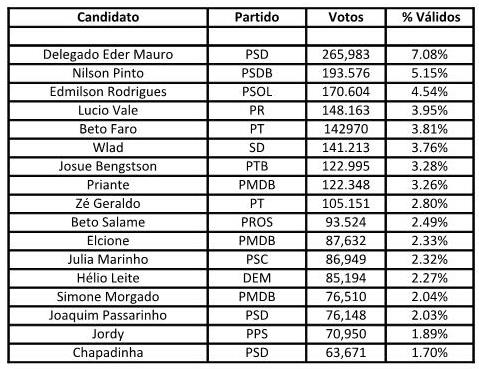Viewport: 479px width, 369px height.
Task: Select the Candidato column header cell
Action: pos(108,17)
